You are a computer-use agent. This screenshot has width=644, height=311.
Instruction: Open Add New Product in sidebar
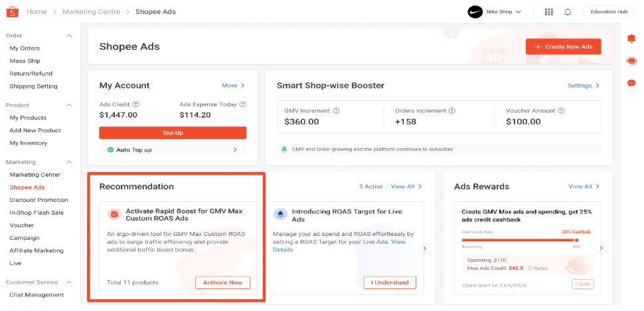coord(35,130)
